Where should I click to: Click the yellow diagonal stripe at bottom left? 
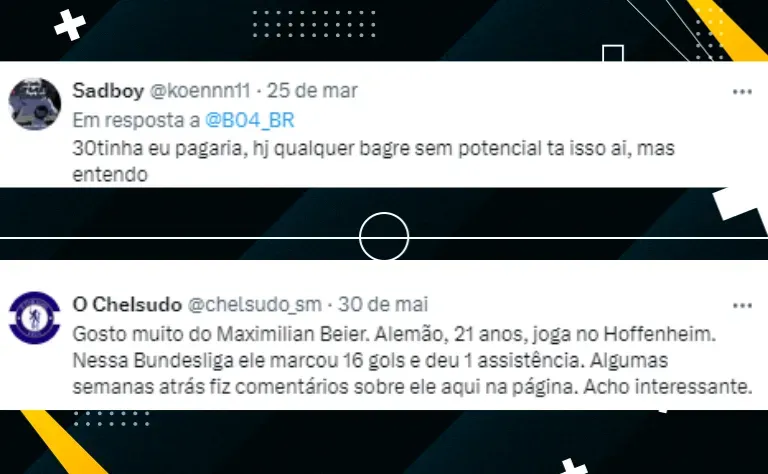click(x=64, y=442)
